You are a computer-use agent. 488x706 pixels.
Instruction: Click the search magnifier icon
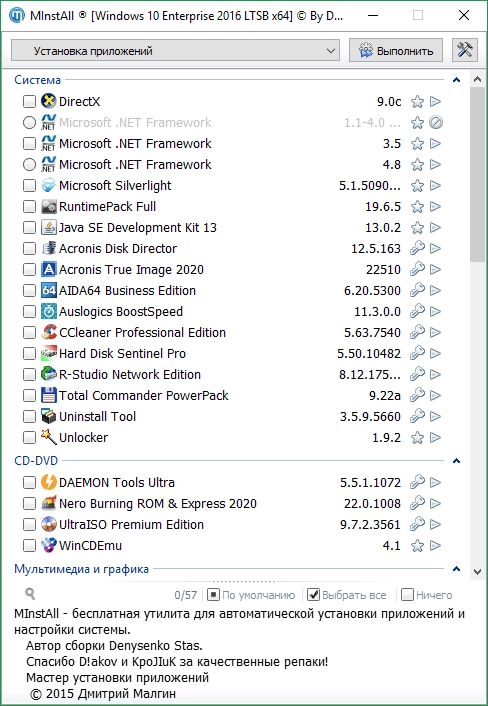[x=30, y=594]
